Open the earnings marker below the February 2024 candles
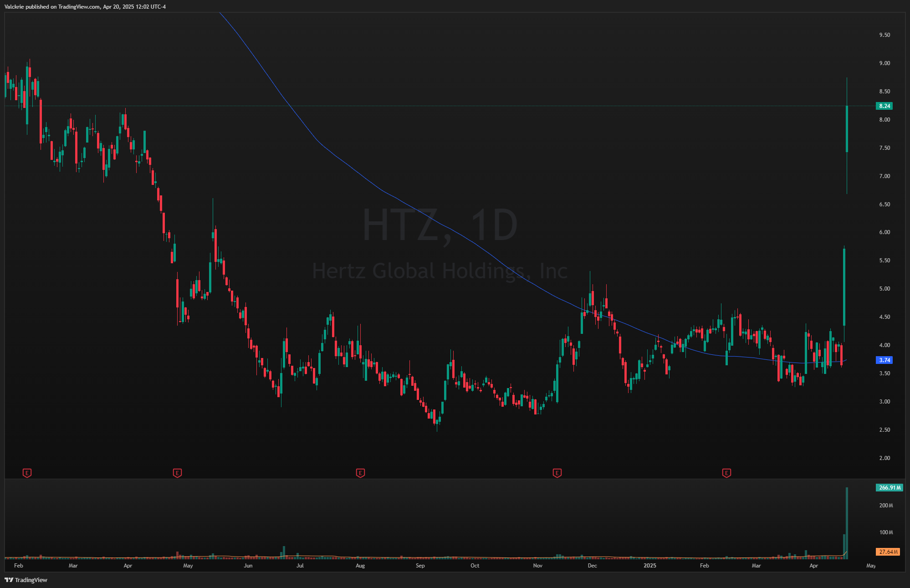This screenshot has width=910, height=588. coord(27,473)
